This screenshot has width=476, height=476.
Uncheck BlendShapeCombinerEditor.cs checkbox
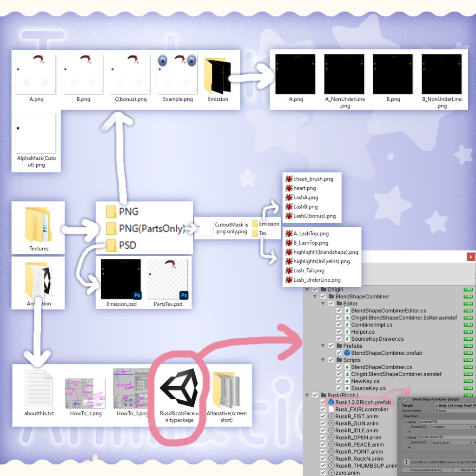coord(339,311)
